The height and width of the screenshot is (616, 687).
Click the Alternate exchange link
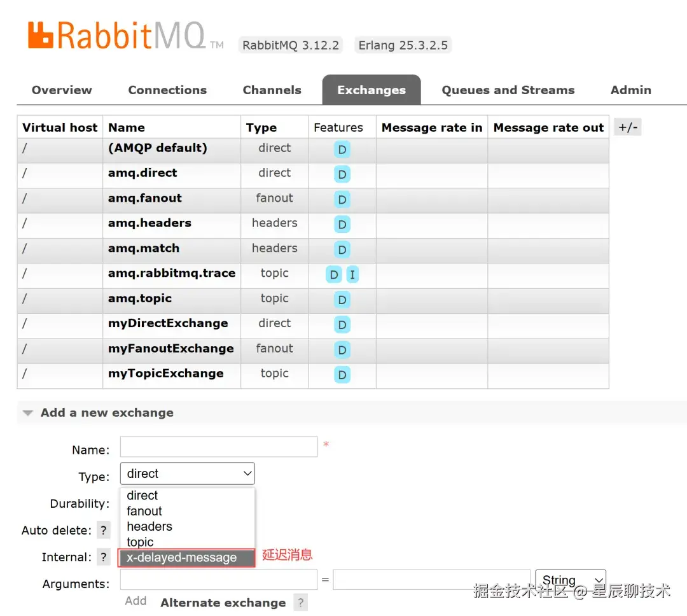tap(223, 603)
